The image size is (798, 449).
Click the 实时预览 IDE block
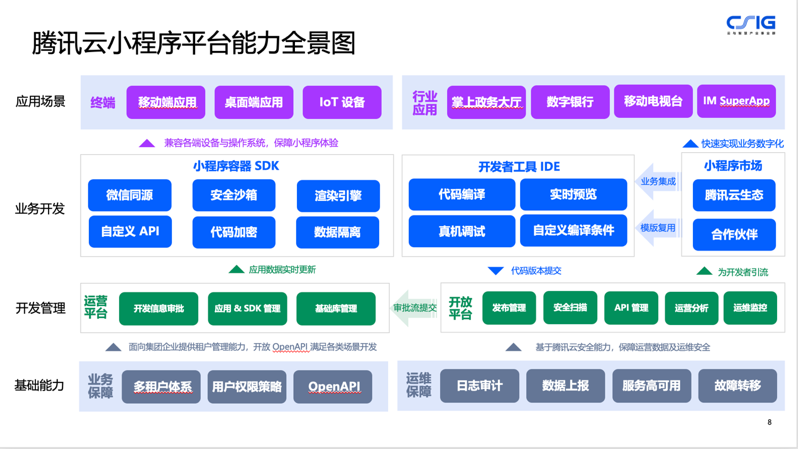573,194
